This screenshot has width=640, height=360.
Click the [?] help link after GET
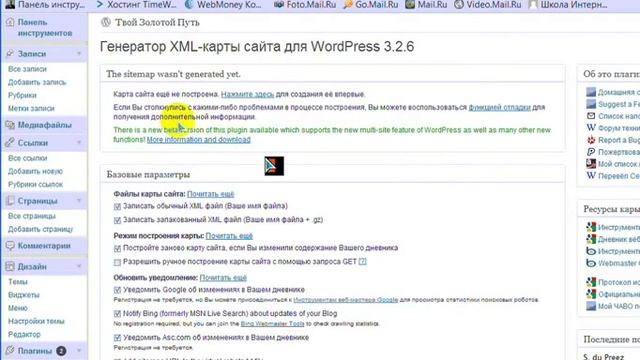362,261
